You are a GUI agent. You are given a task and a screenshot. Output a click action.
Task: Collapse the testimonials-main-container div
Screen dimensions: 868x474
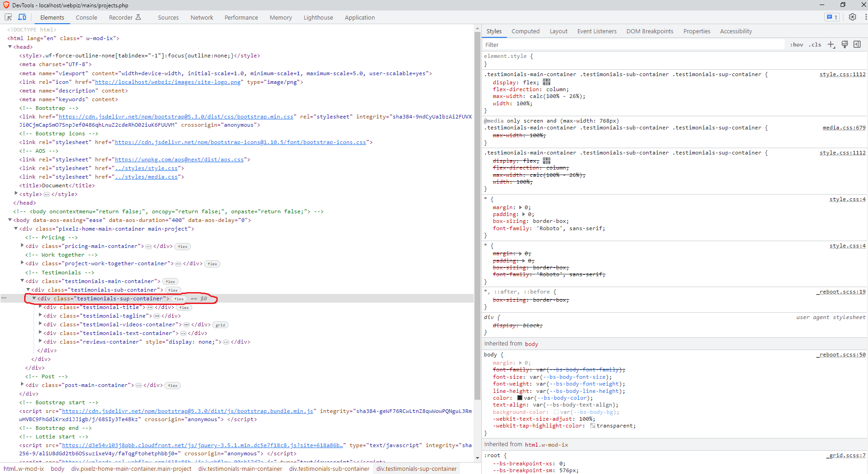[22, 281]
